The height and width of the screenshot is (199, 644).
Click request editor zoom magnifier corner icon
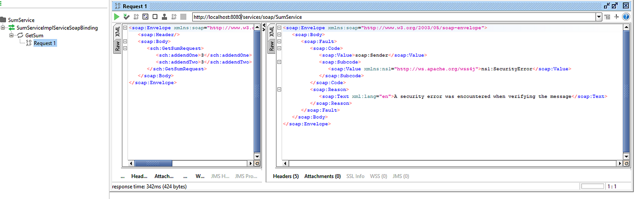257,163
